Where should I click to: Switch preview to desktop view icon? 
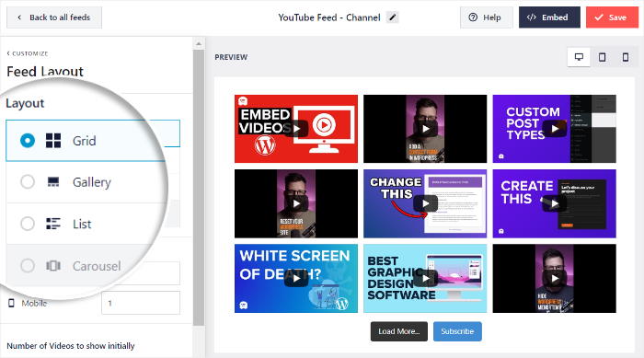(x=579, y=57)
